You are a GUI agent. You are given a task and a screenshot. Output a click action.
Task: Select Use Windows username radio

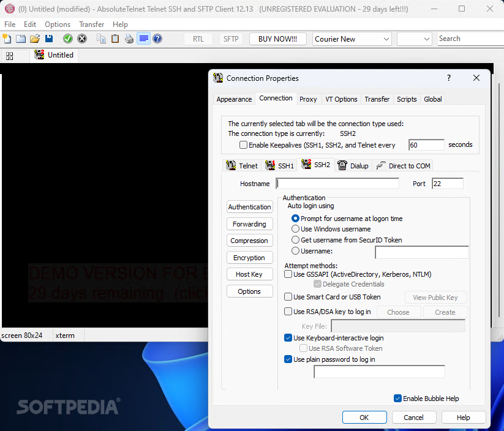click(x=295, y=229)
